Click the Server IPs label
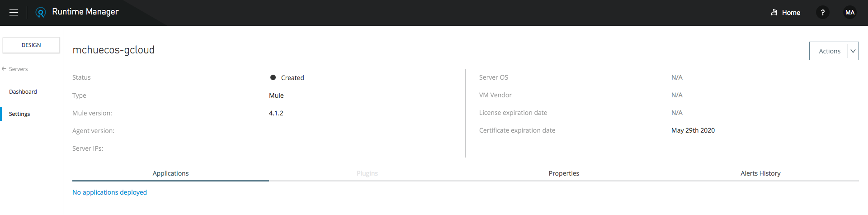The image size is (868, 215). tap(88, 148)
